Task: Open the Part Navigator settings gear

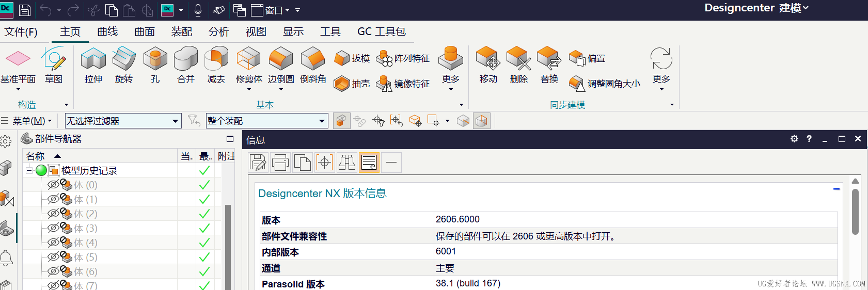Action: click(x=6, y=141)
